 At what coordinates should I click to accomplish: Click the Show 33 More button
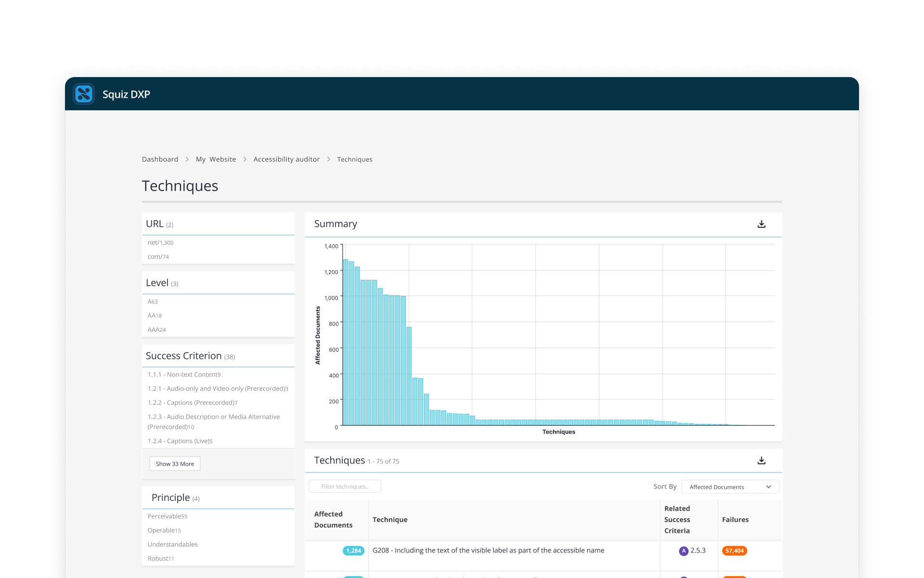(x=175, y=464)
